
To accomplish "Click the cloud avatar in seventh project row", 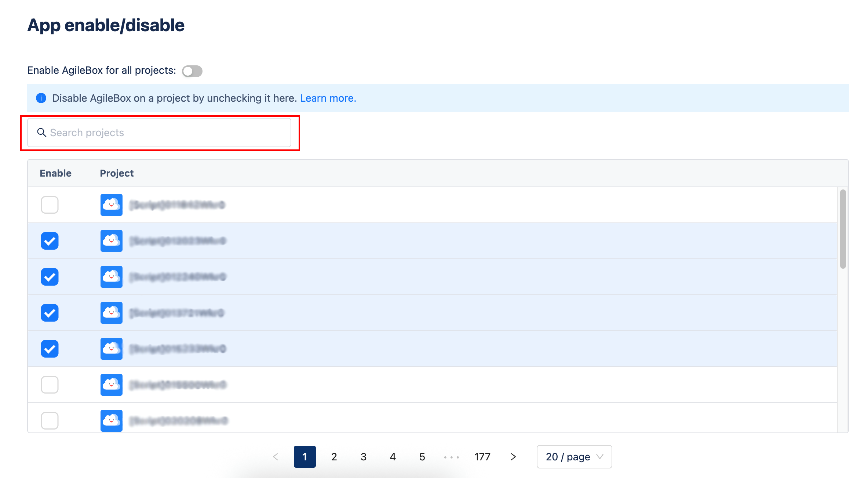I will tap(112, 420).
